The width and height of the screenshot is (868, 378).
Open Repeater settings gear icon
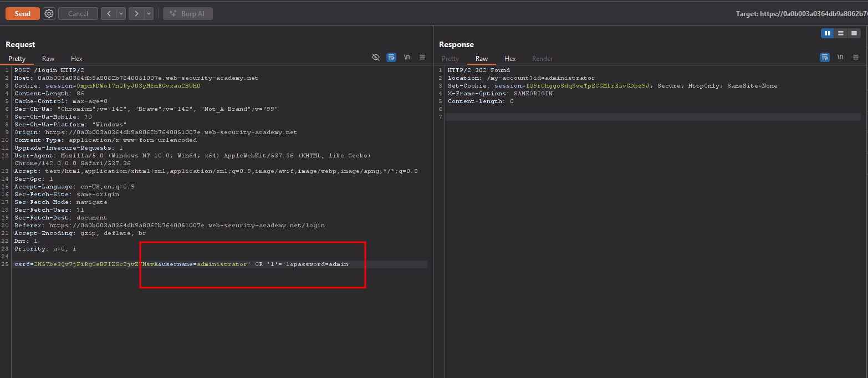(x=49, y=14)
